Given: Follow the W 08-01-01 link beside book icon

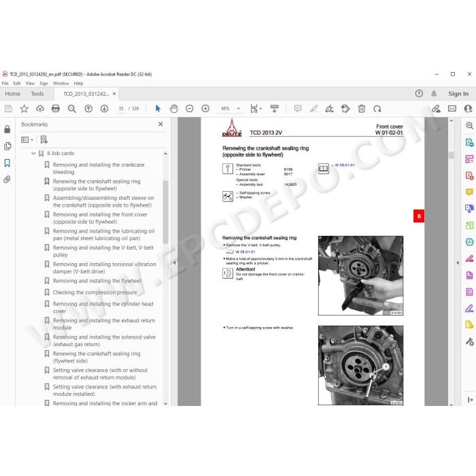Looking at the screenshot, I should (345, 165).
